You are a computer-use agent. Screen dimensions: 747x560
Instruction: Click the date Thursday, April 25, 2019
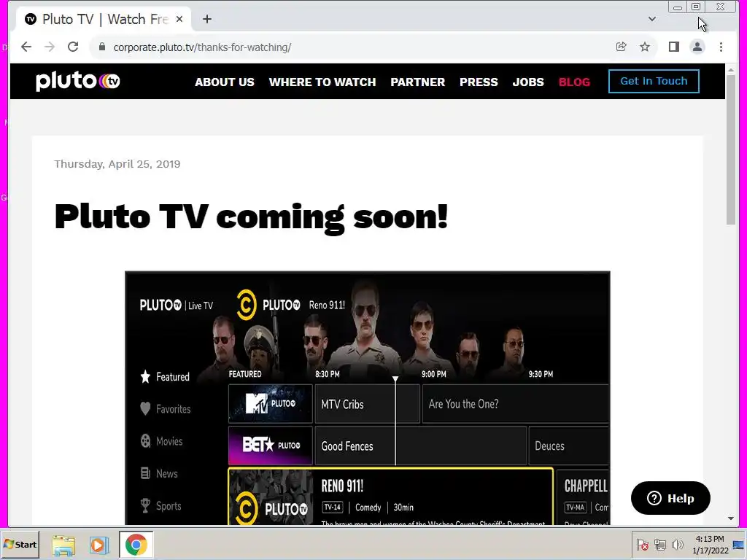pos(117,164)
